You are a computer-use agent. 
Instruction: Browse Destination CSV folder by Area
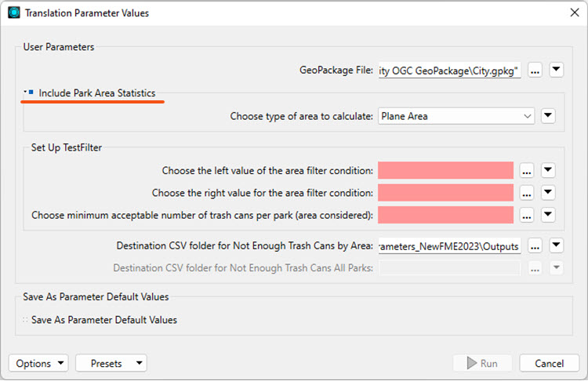535,246
